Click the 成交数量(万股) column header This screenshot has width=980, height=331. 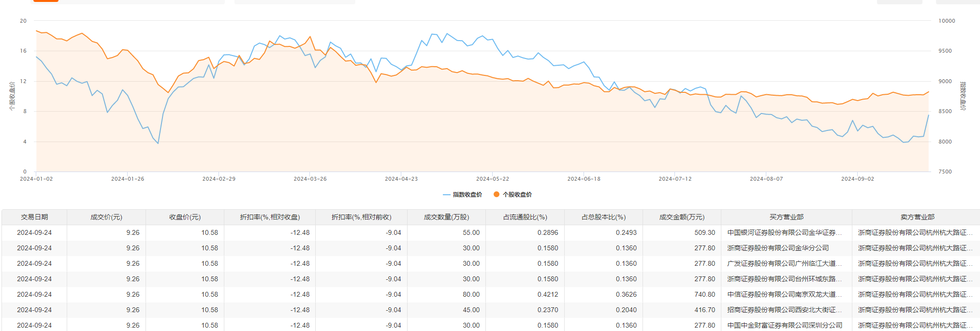446,217
